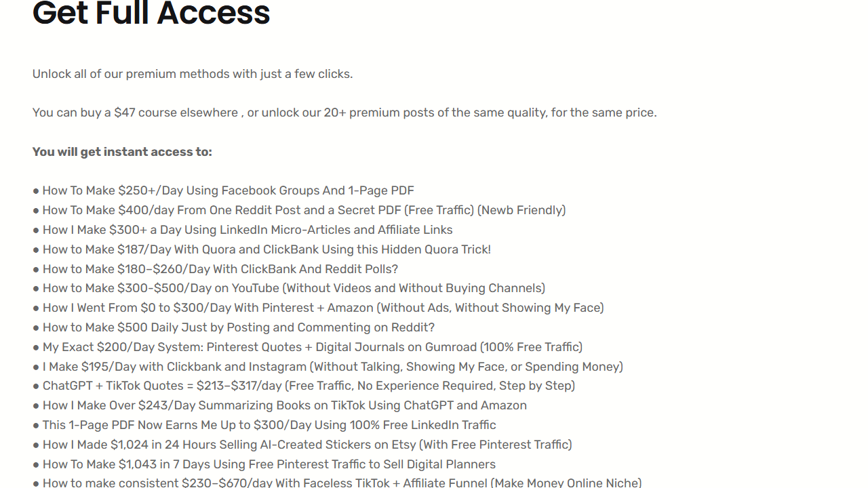
Task: Select the $300+ LinkedIn Micro-Articles item
Action: [x=243, y=230]
